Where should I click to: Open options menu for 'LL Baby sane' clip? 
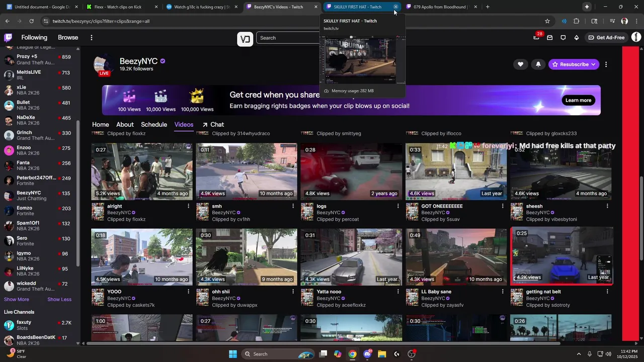(x=503, y=292)
